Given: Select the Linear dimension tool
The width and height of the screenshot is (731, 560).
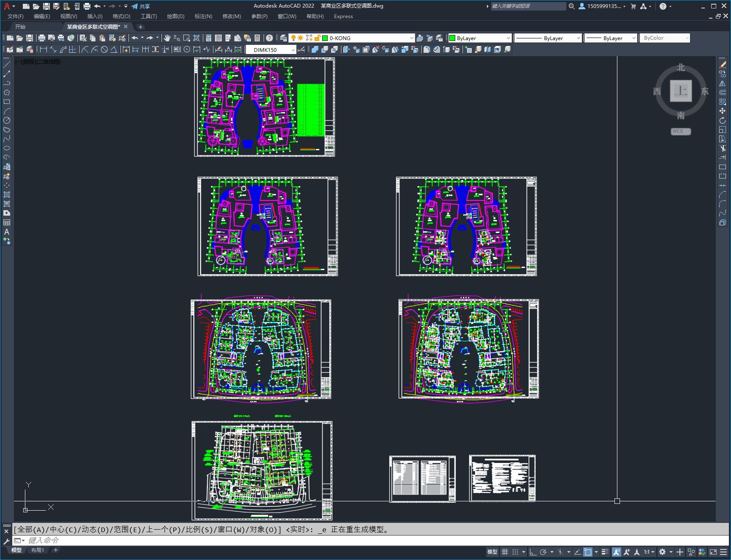Looking at the screenshot, I should click(x=43, y=49).
